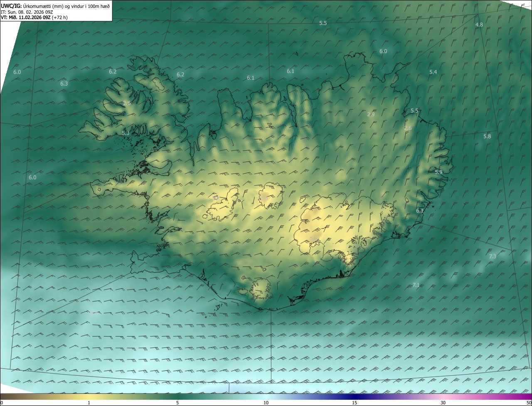
Task: Click the 2.9 value over northeast Iceland
Action: [x=371, y=114]
